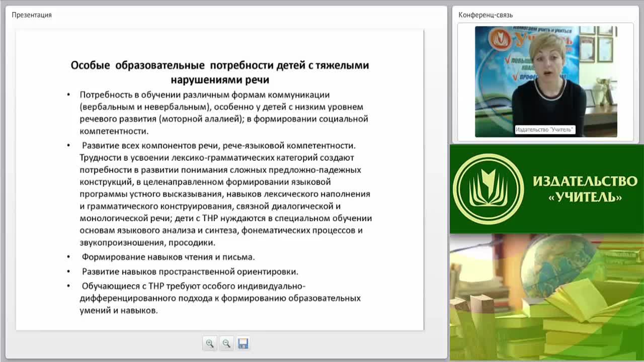
Task: Click bullet starting Обучающиеся с ТНР требуют
Action: 220,298
